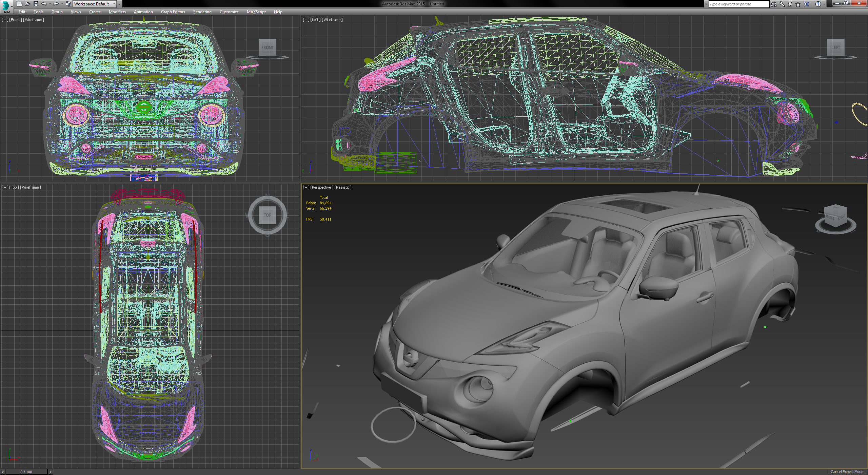The image size is (868, 475).
Task: Open the Undo history dropdown arrow
Action: (x=50, y=4)
